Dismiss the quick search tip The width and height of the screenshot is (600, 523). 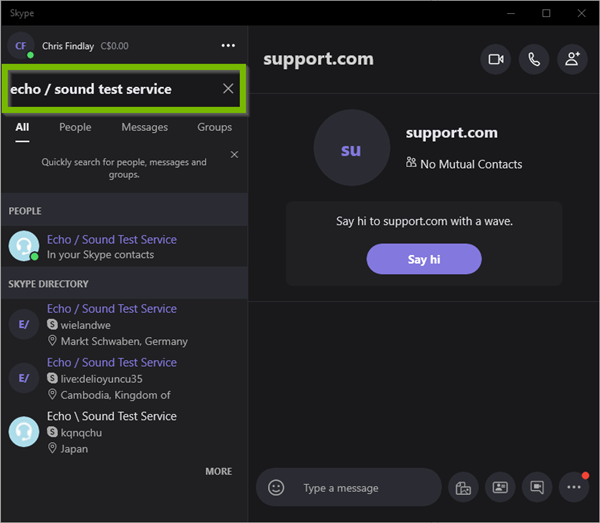(x=234, y=155)
